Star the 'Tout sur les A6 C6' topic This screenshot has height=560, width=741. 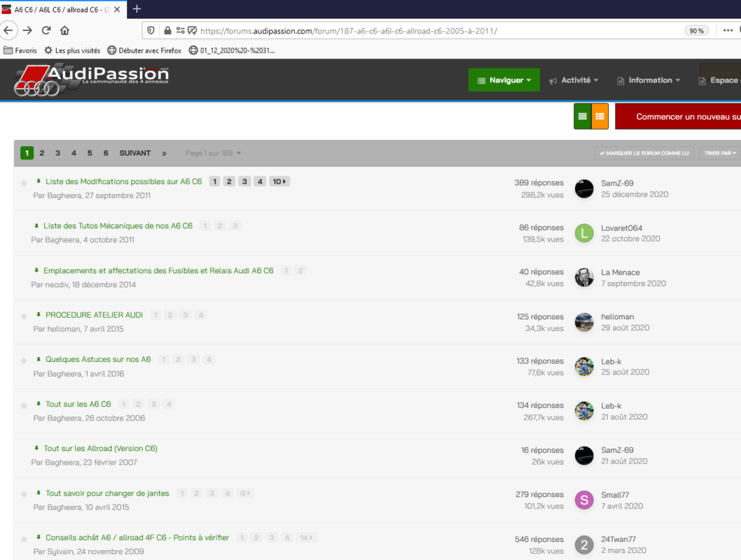click(22, 403)
